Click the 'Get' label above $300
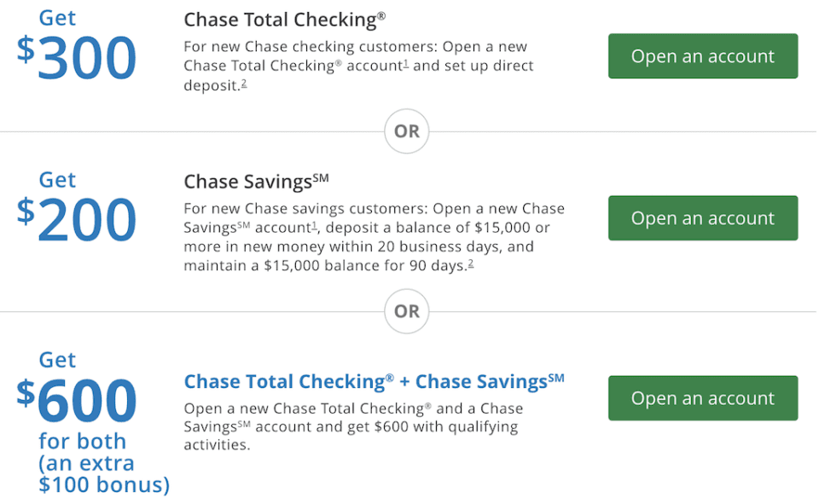819x504 pixels. (56, 18)
